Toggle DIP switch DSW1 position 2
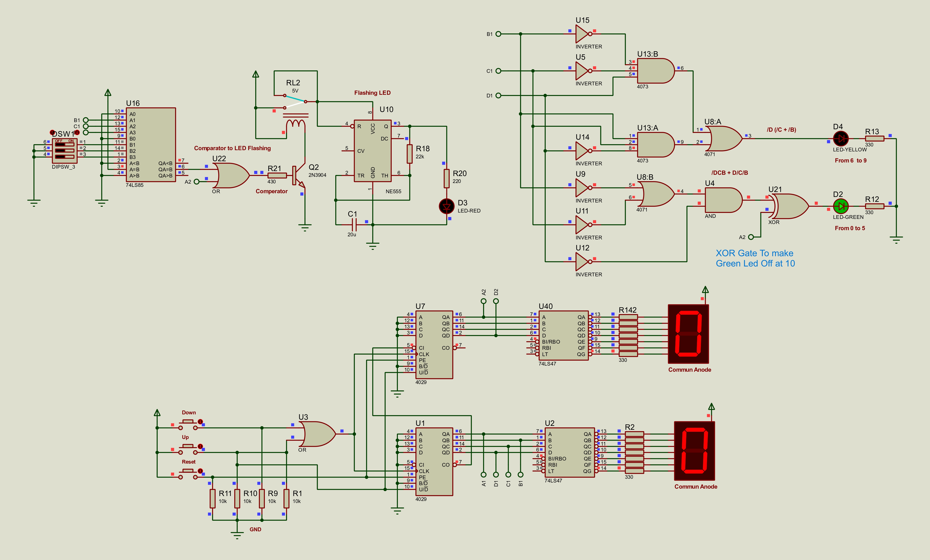 pyautogui.click(x=64, y=151)
